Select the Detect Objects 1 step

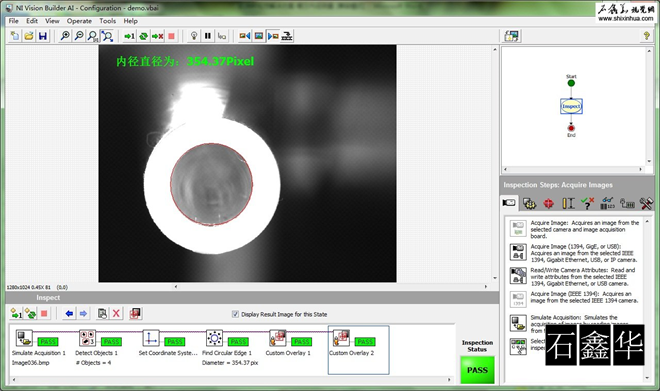click(88, 338)
